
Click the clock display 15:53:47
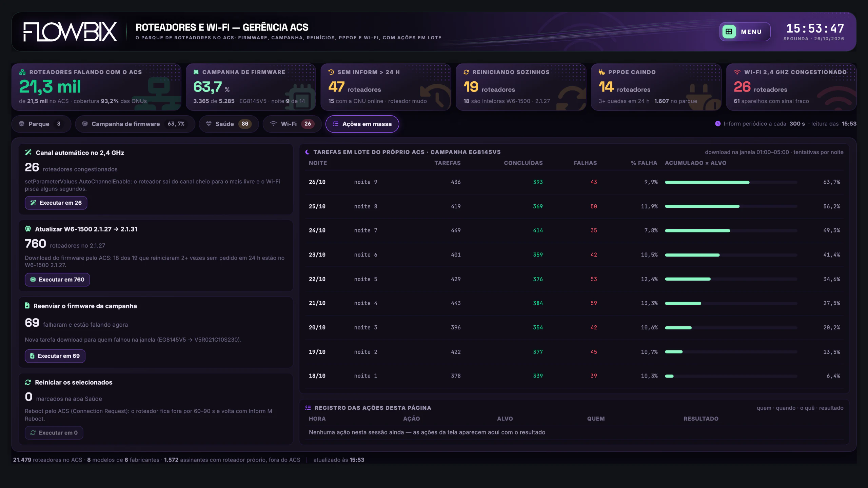pyautogui.click(x=815, y=28)
